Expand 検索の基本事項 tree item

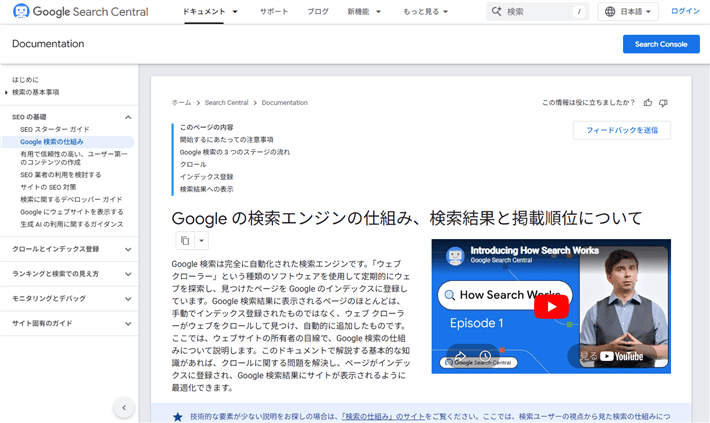click(x=6, y=92)
